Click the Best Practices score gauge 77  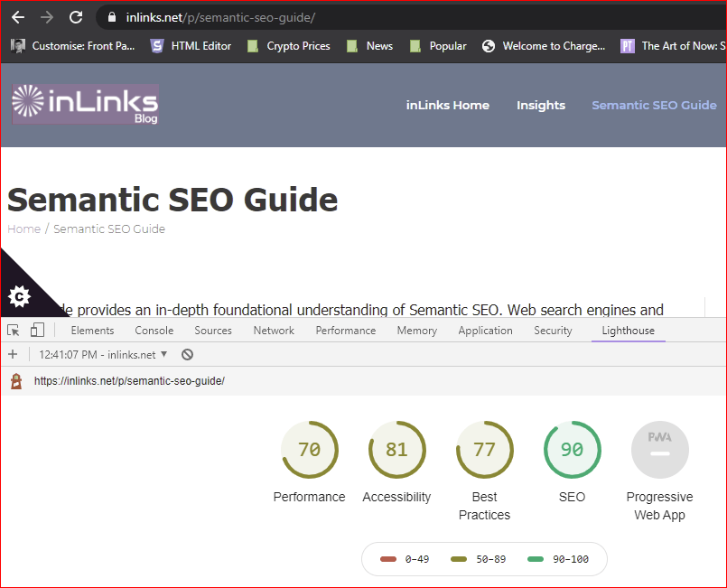(x=484, y=450)
